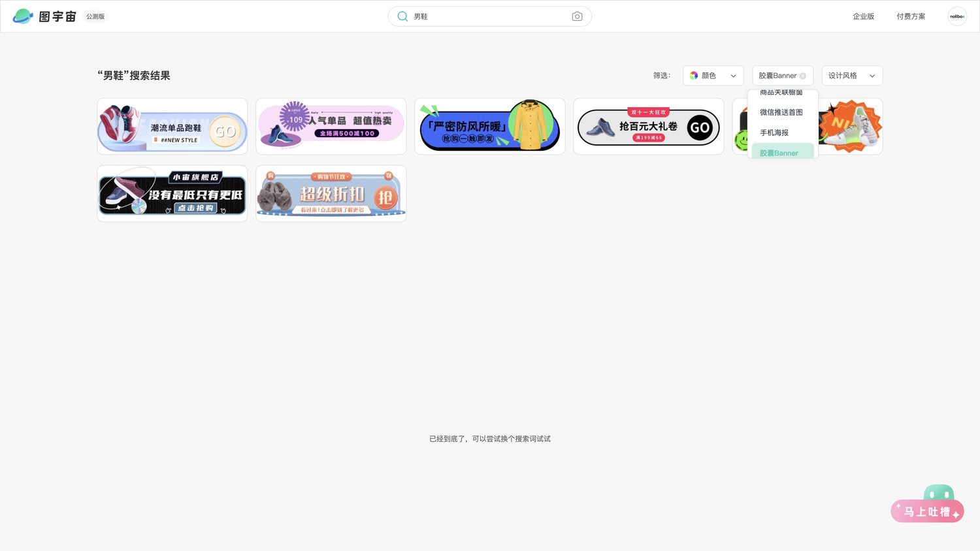
Task: Click the 图宇宙 brand name text
Action: pyautogui.click(x=57, y=16)
